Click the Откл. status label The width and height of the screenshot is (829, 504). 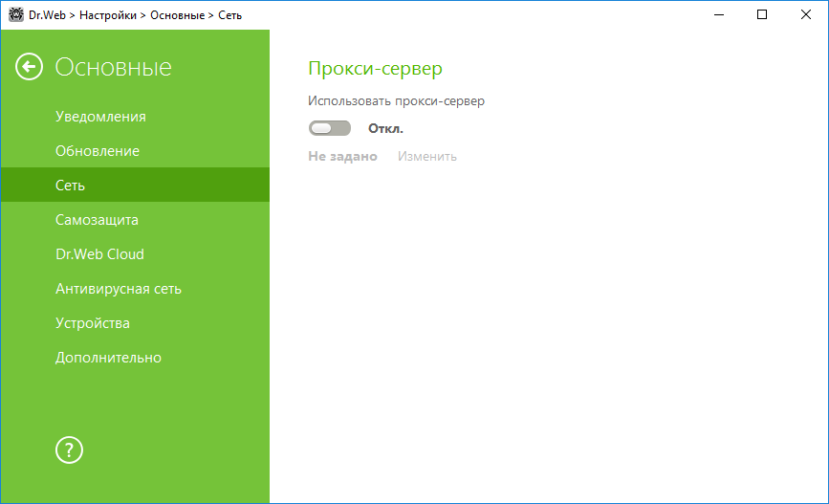tap(385, 128)
